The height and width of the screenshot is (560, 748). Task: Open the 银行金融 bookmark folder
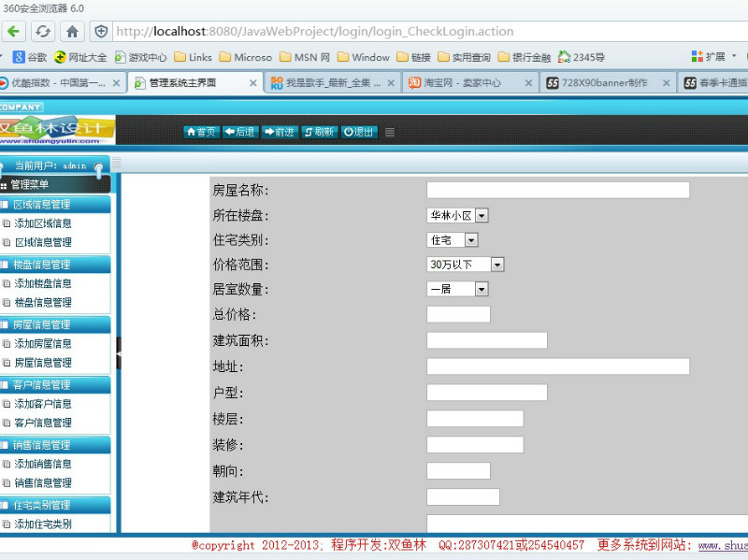pos(524,57)
